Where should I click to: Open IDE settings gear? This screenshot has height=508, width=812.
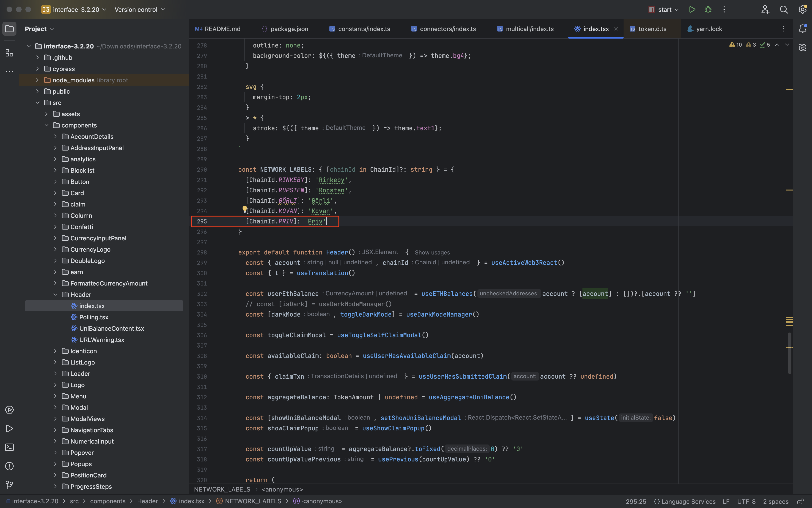(802, 9)
